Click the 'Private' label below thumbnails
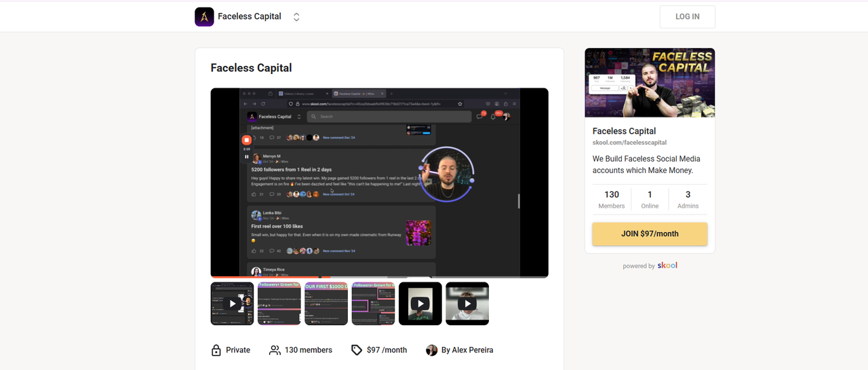The height and width of the screenshot is (370, 868). (x=238, y=350)
